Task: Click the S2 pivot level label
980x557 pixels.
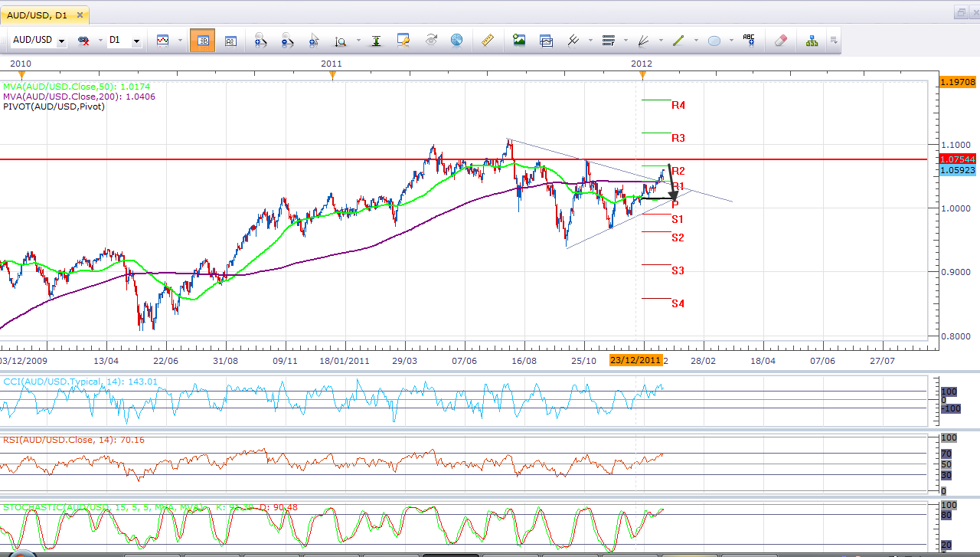Action: [678, 238]
